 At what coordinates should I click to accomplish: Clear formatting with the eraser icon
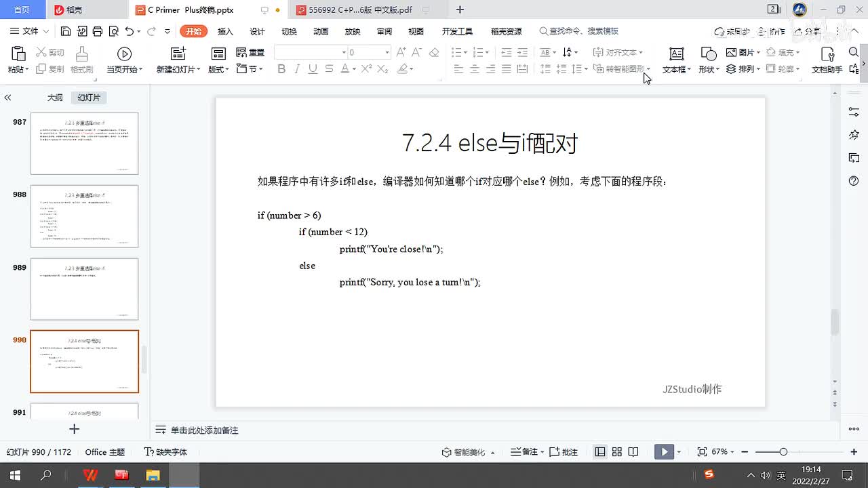pos(434,52)
